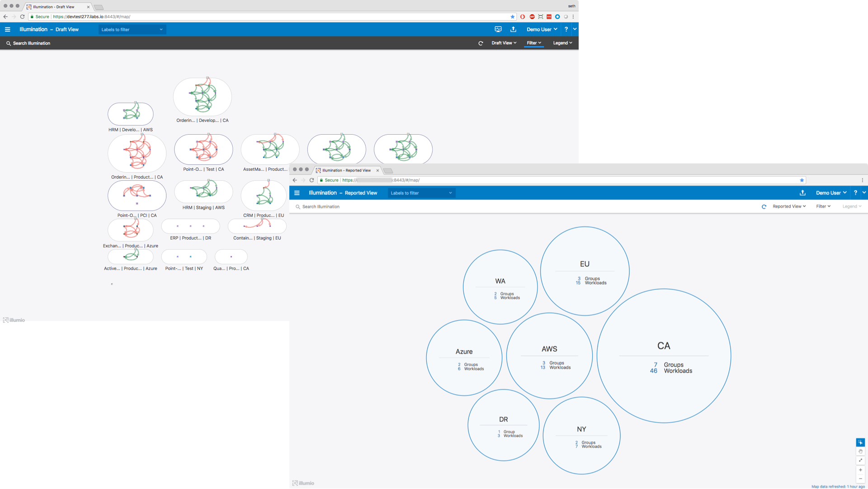Click the bookmark star in Draft View address bar
This screenshot has width=868, height=489.
513,17
